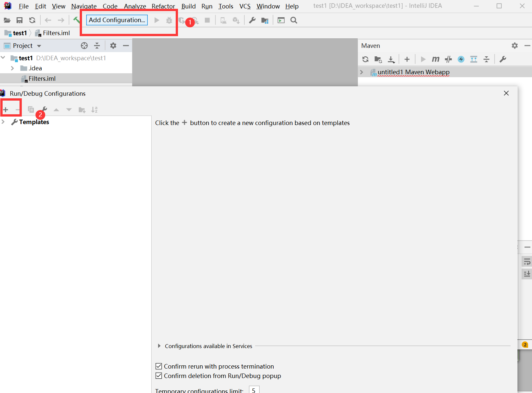Viewport: 532px width, 393px height.
Task: Open the VCS menu
Action: pos(245,6)
